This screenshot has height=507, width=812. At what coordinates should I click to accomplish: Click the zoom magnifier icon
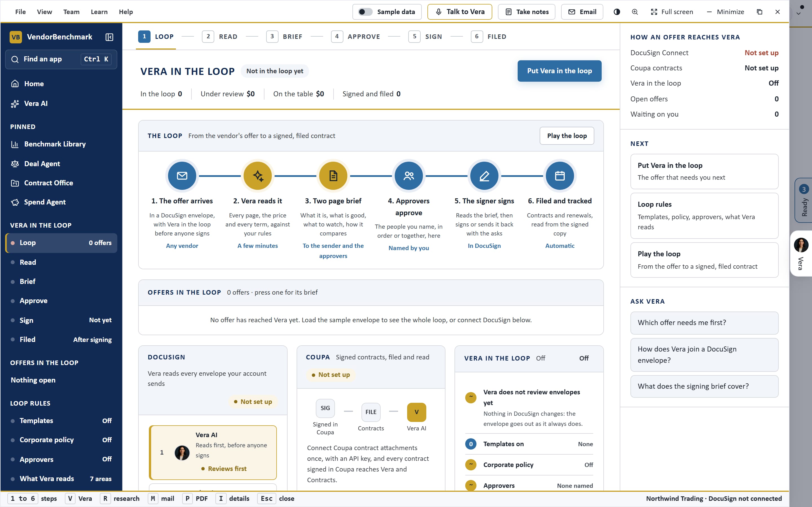[x=635, y=12]
